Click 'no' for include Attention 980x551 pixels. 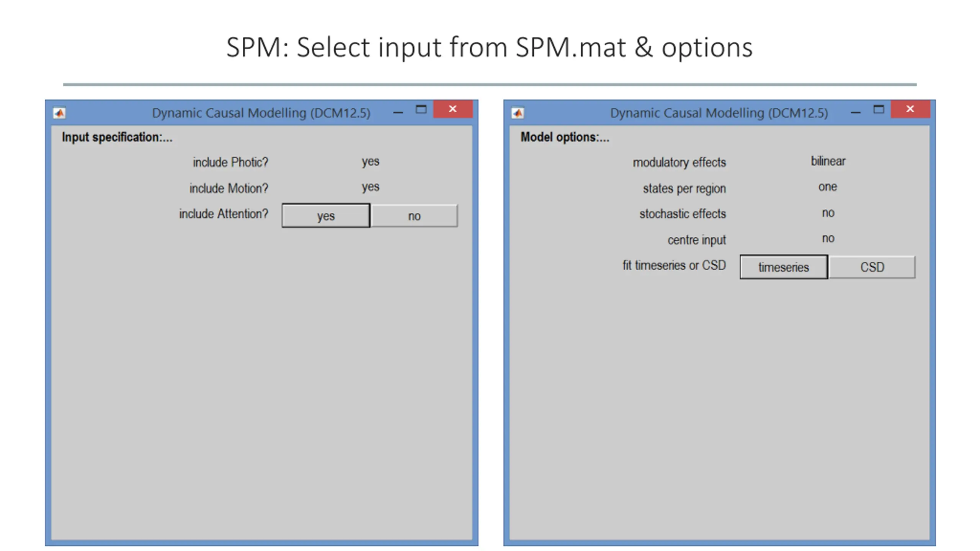click(414, 216)
